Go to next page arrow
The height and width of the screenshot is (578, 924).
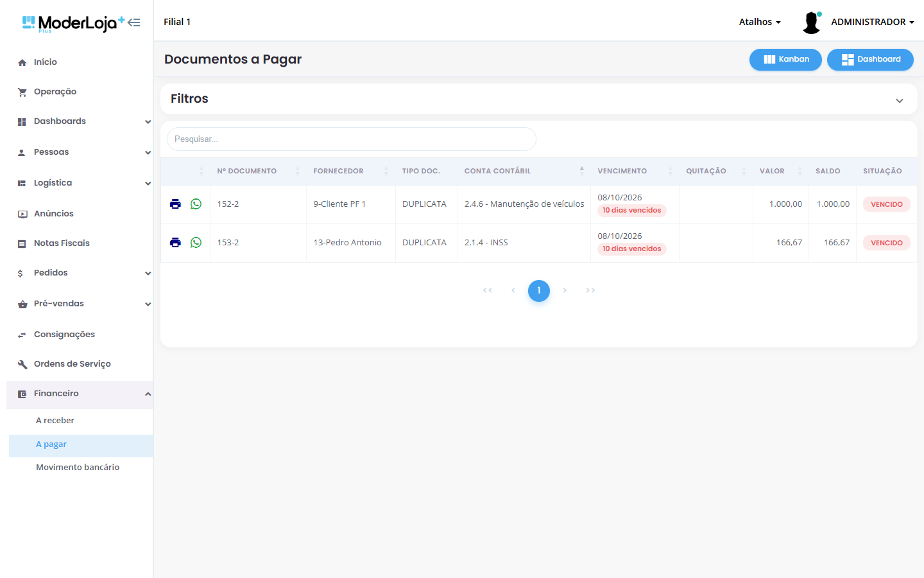point(565,291)
